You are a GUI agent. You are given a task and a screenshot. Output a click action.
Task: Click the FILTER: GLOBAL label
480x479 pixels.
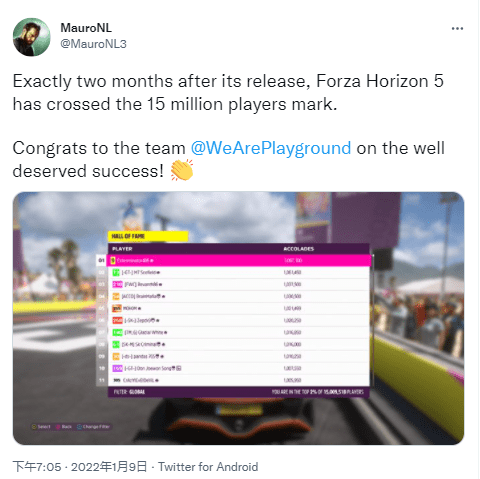pyautogui.click(x=129, y=392)
